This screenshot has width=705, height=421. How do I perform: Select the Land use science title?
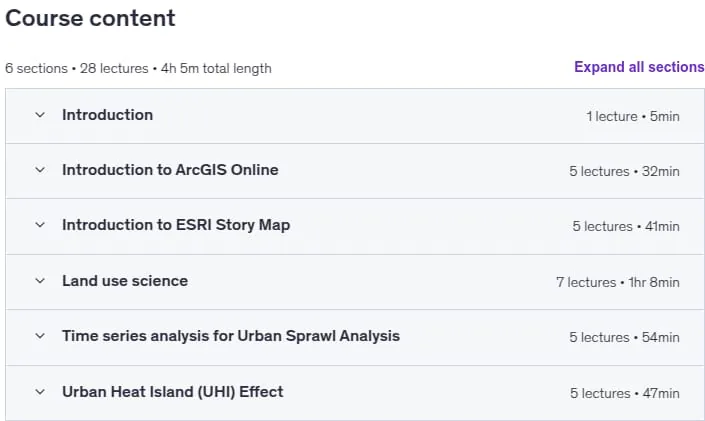point(125,281)
